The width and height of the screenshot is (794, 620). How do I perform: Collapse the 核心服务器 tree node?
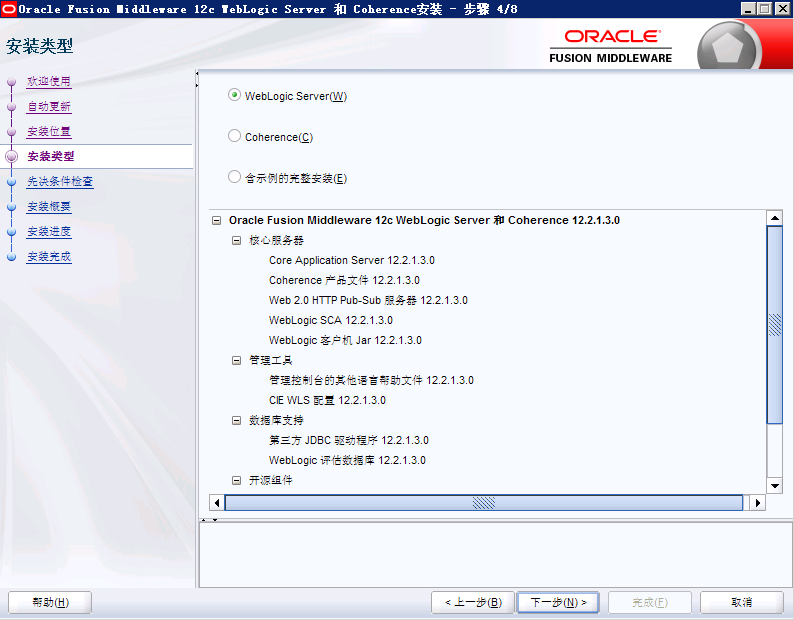coord(236,240)
